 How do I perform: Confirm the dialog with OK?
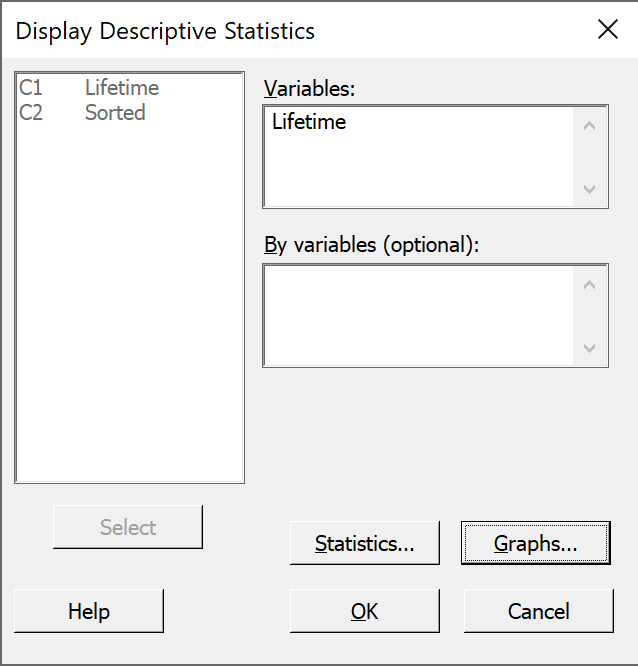click(364, 611)
